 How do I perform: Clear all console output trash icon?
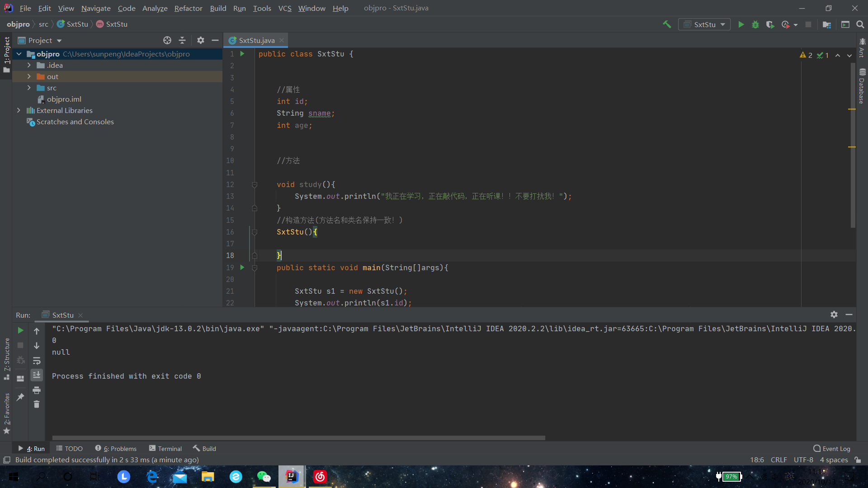pyautogui.click(x=37, y=404)
